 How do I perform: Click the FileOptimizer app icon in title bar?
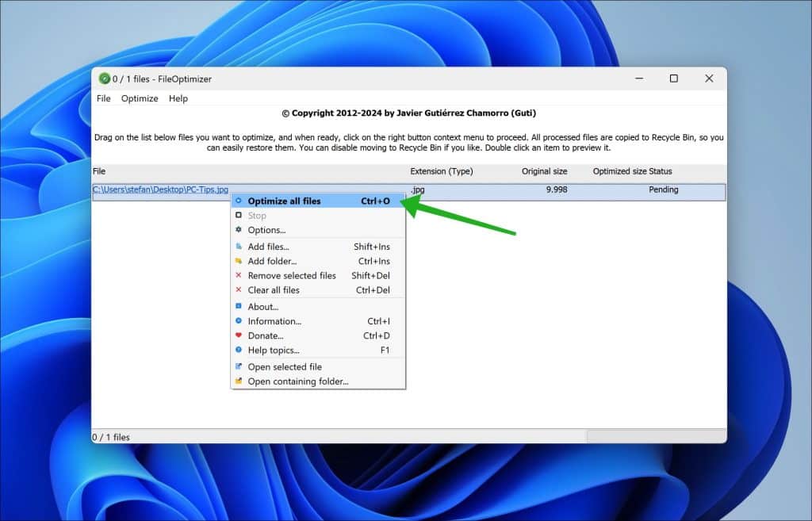(x=104, y=79)
